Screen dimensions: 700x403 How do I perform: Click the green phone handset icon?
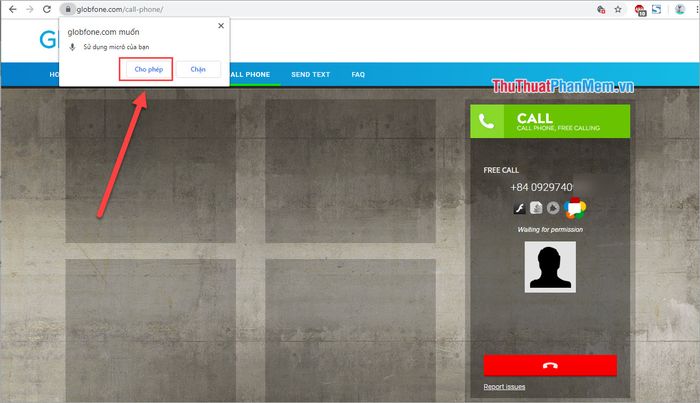[487, 121]
